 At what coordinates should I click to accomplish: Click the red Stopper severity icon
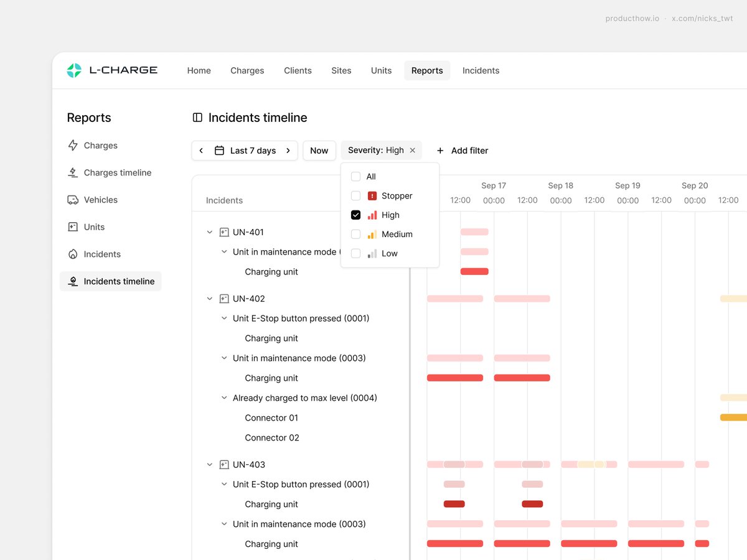coord(372,196)
